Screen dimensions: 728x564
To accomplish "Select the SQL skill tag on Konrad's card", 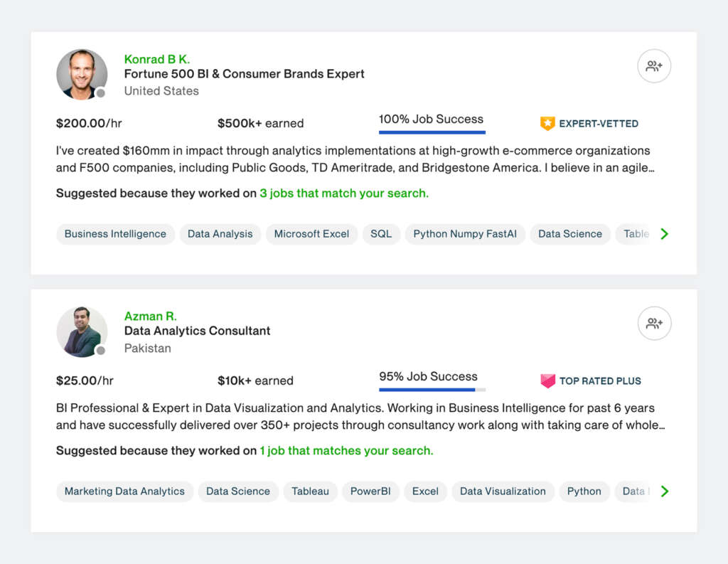I will point(381,233).
